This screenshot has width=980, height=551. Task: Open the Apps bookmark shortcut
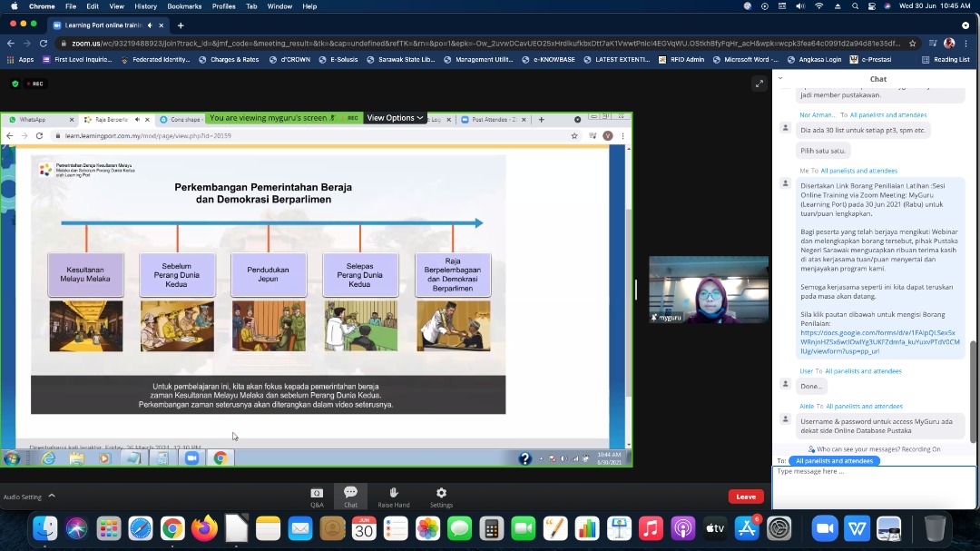point(20,59)
